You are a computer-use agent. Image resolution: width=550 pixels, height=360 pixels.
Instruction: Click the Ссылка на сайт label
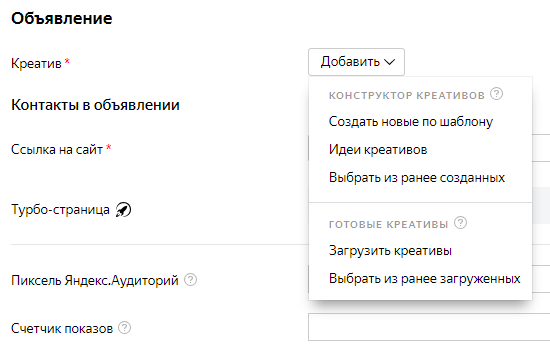click(57, 149)
